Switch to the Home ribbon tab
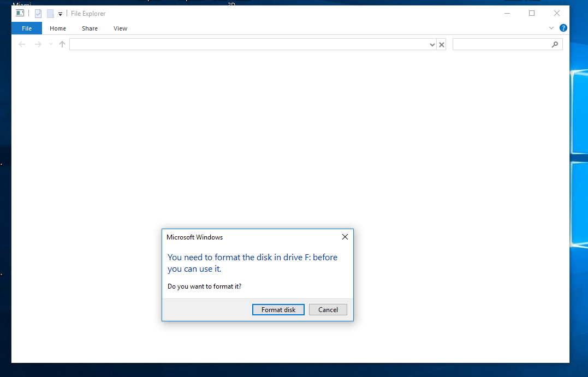Viewport: 588px width, 377px height. coord(58,28)
